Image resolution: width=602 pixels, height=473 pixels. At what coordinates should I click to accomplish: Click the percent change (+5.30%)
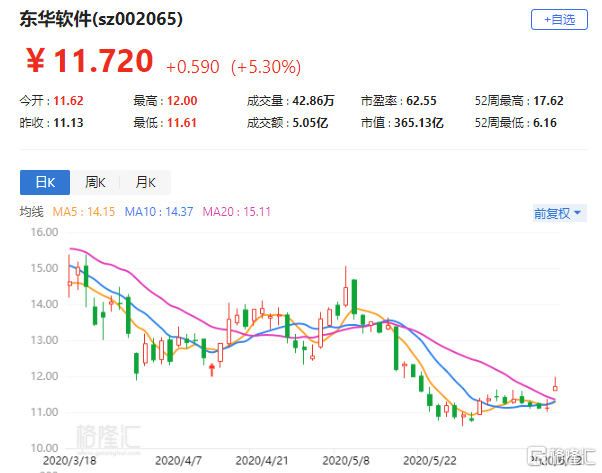(x=266, y=67)
